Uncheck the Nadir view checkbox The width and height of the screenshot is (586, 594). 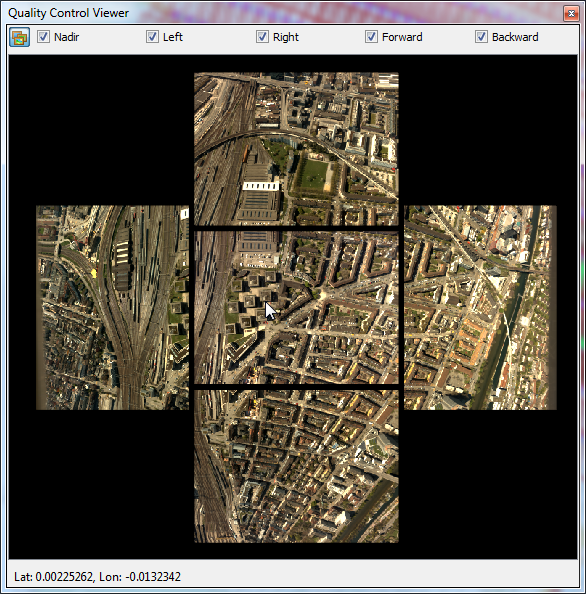coord(43,37)
